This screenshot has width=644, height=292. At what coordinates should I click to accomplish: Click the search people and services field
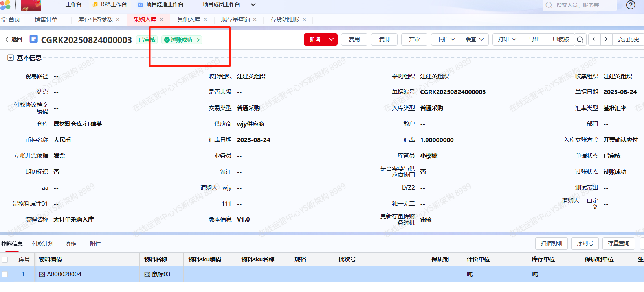pyautogui.click(x=581, y=5)
